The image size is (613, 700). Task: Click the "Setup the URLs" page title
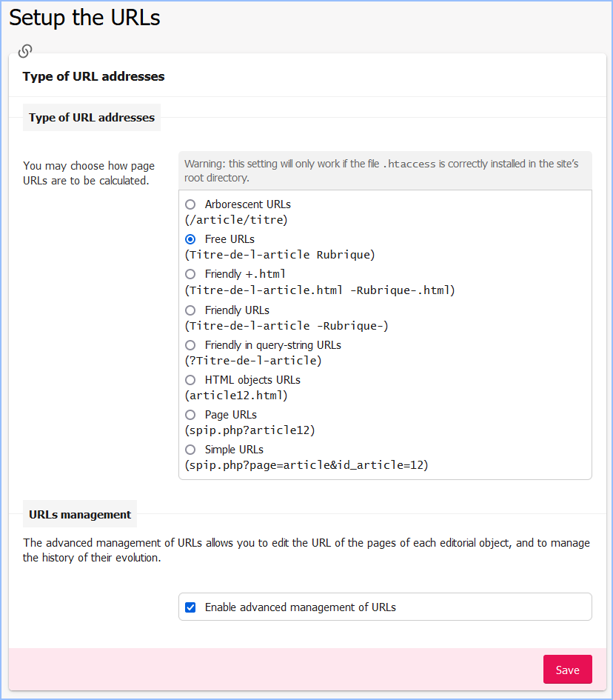pos(84,18)
